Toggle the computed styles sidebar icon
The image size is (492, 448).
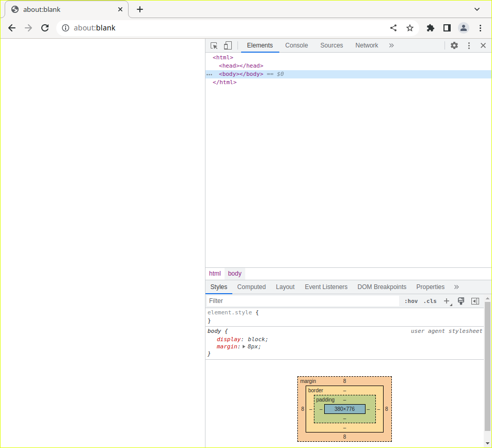(x=475, y=301)
